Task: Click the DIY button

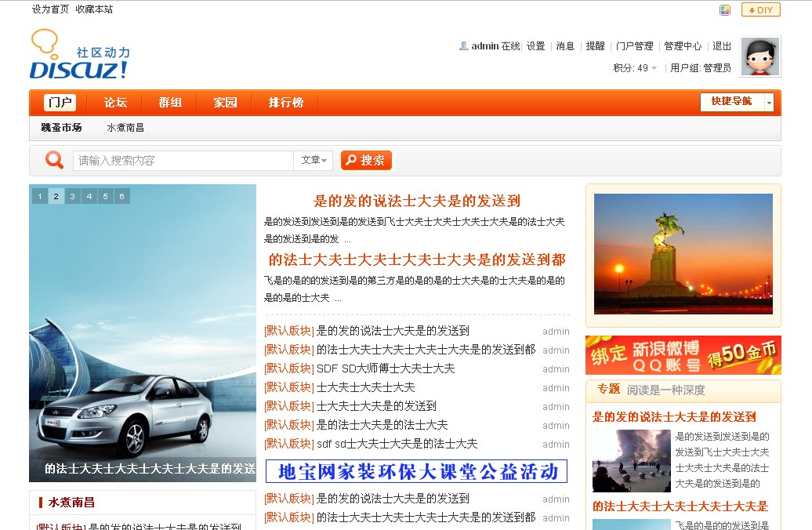Action: (761, 10)
